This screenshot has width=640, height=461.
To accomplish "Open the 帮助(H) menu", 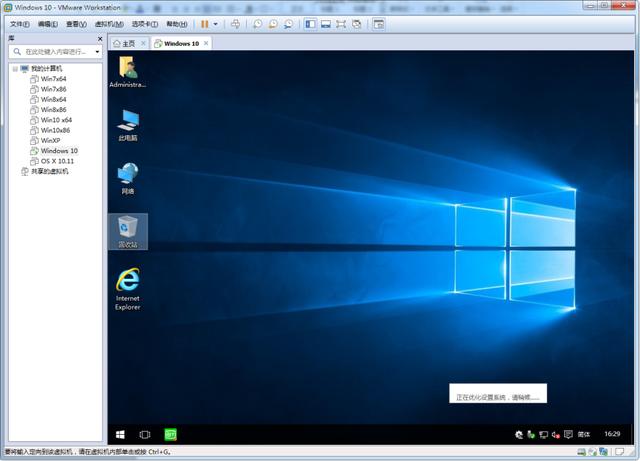I will (176, 24).
